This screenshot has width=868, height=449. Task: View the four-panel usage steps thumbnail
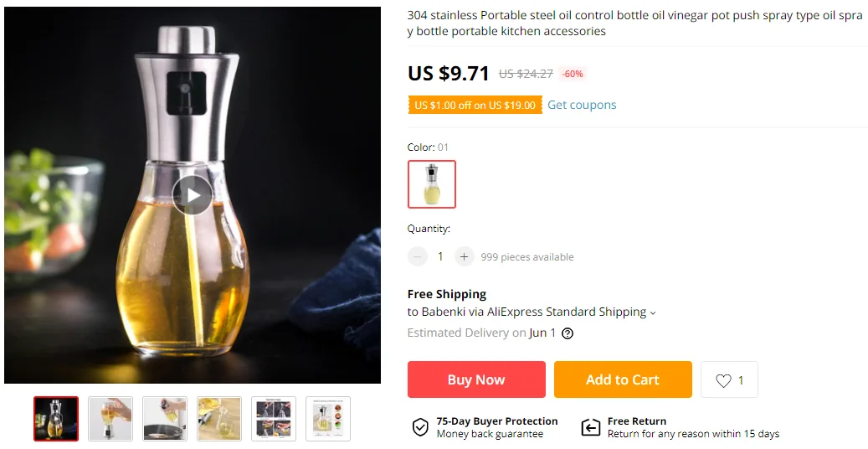[274, 419]
